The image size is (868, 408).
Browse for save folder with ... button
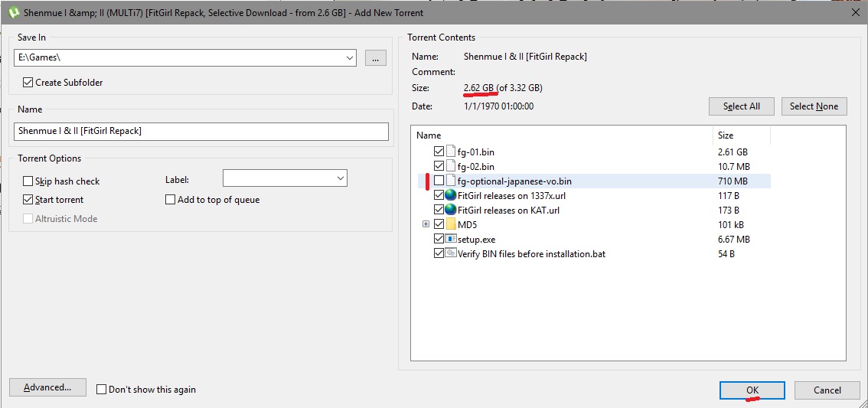tap(375, 57)
